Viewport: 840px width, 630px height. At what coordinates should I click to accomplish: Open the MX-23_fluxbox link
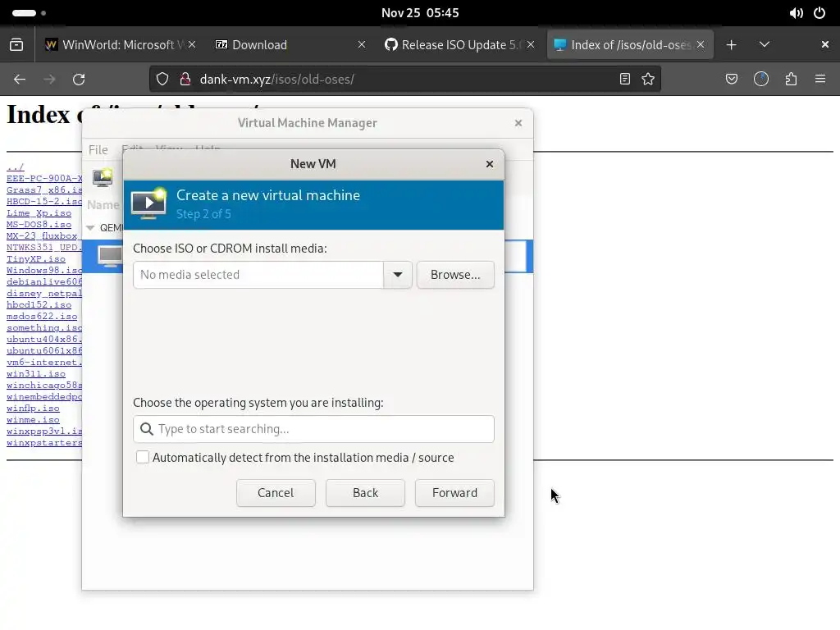pyautogui.click(x=43, y=235)
